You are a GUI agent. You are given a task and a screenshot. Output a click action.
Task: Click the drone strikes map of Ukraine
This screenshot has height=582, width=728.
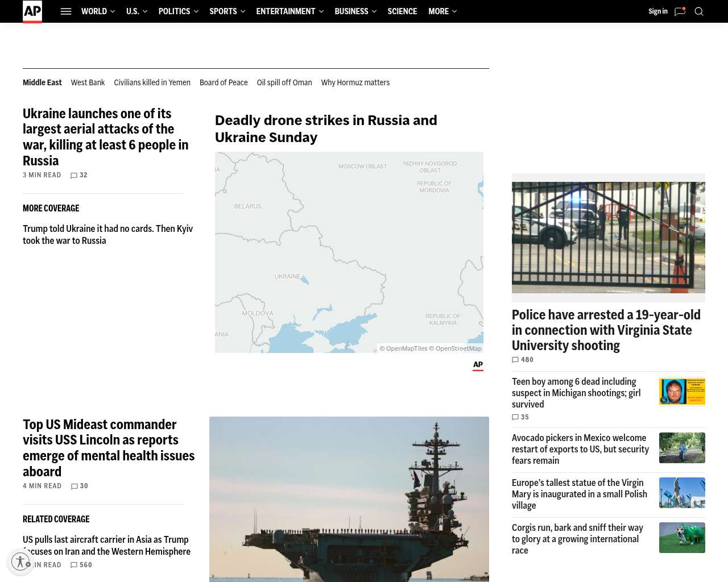pos(349,252)
